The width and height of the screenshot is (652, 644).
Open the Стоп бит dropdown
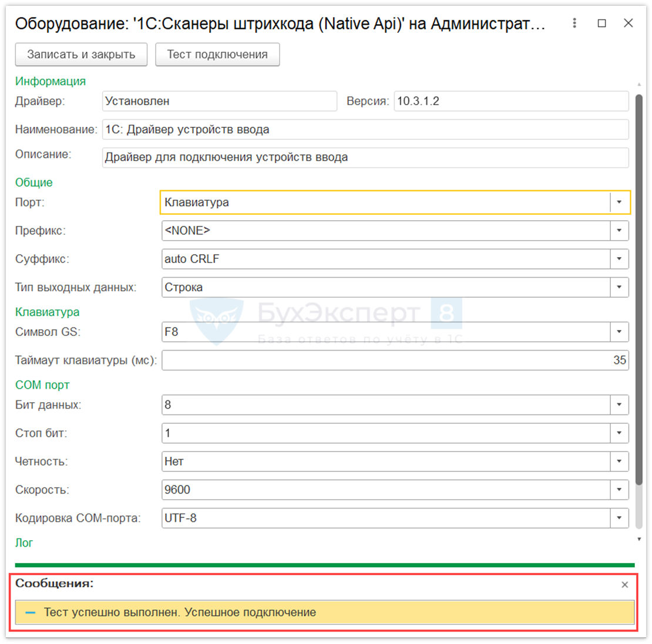pos(619,433)
